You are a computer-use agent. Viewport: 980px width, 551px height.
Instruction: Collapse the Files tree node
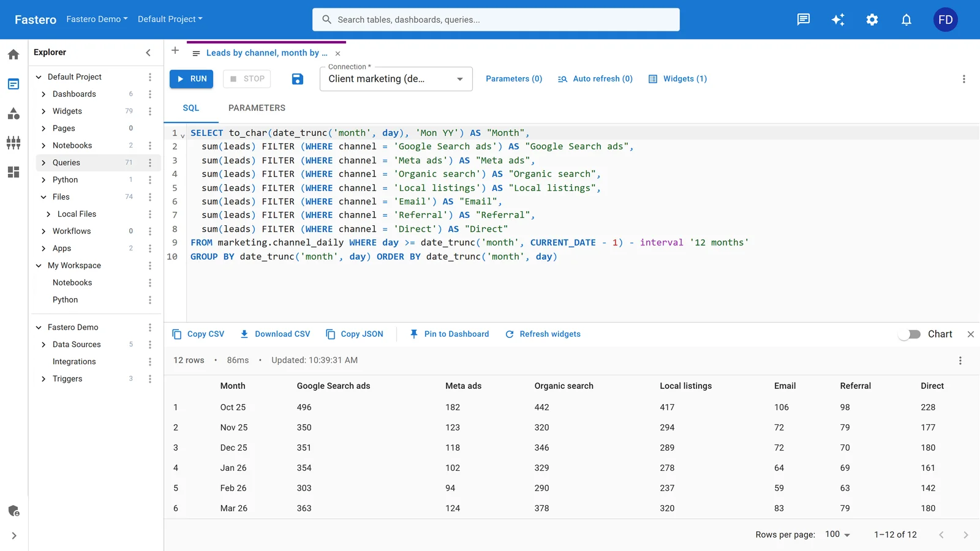(x=43, y=197)
